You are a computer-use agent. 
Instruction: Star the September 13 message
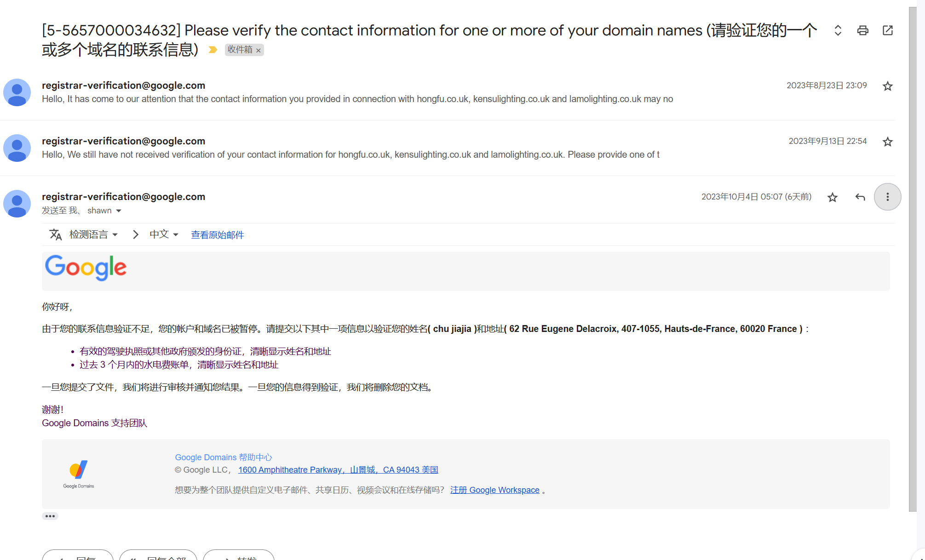888,142
